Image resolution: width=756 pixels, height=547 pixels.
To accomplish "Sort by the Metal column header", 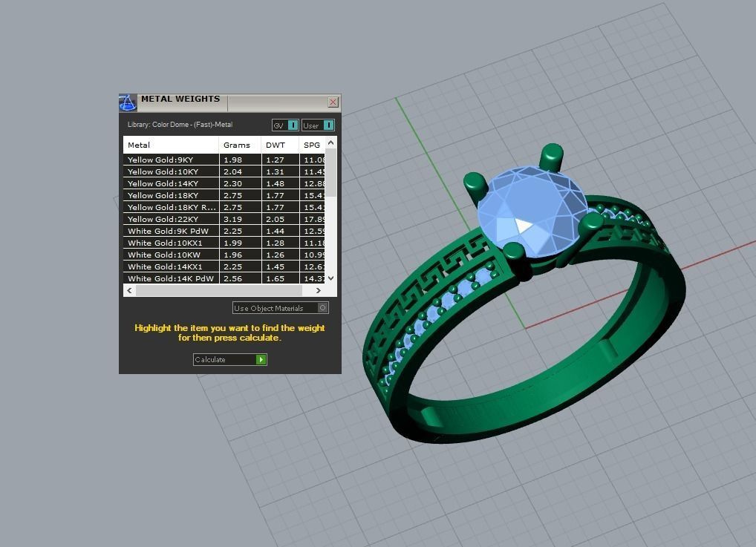I will [171, 145].
